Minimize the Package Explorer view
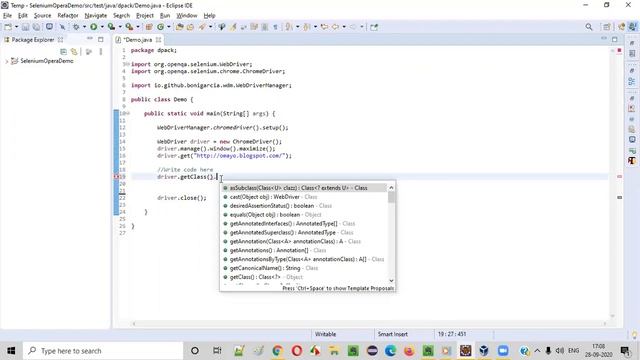 click(x=89, y=39)
